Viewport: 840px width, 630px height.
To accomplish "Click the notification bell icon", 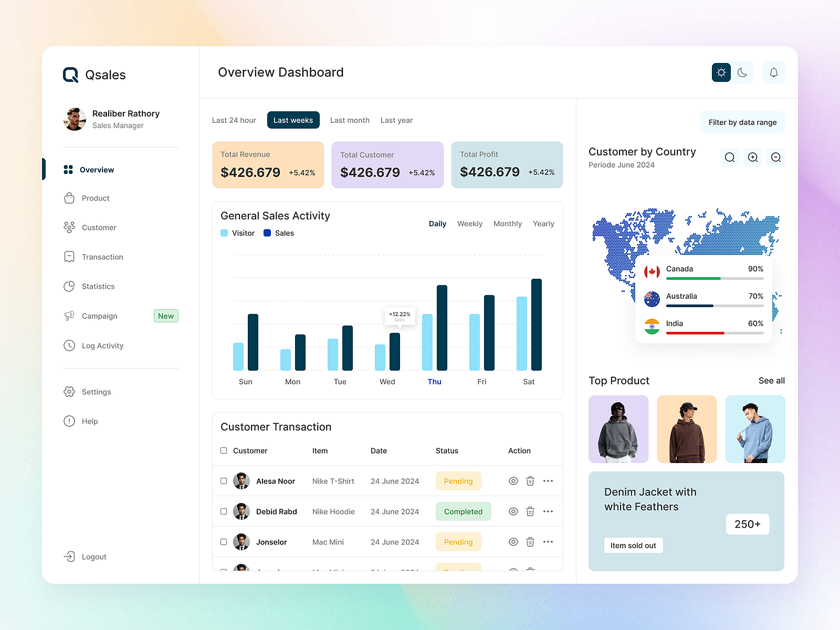I will click(x=774, y=72).
